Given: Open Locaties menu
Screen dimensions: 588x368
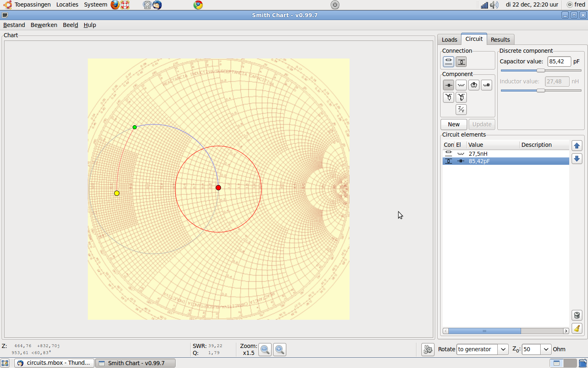Looking at the screenshot, I should [x=67, y=4].
